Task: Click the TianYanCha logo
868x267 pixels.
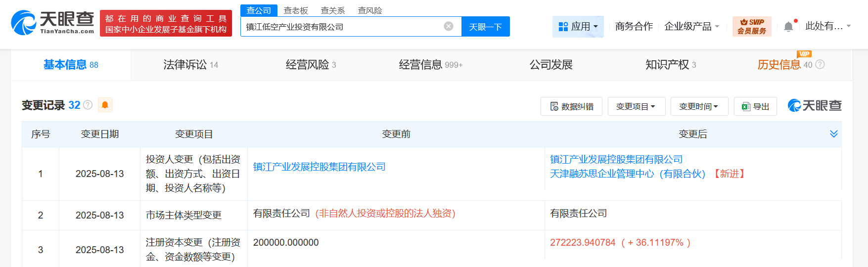Action: click(x=52, y=23)
